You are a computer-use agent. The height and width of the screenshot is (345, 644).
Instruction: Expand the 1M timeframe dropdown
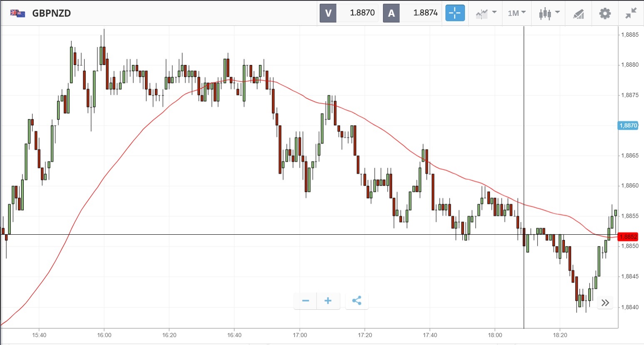pos(517,13)
